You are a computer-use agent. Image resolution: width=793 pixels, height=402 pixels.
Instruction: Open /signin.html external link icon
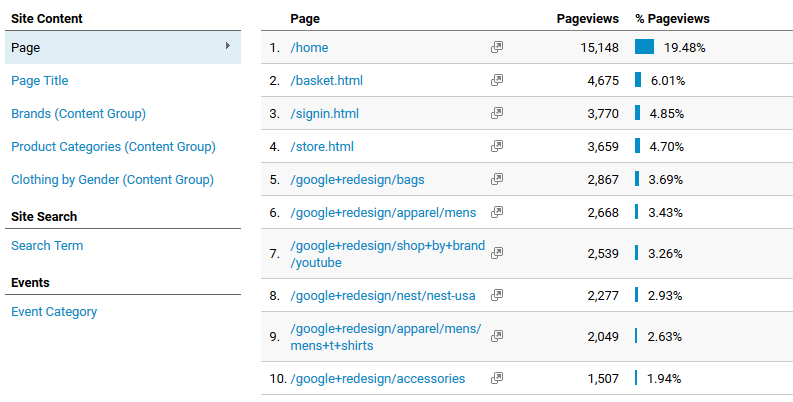(497, 113)
